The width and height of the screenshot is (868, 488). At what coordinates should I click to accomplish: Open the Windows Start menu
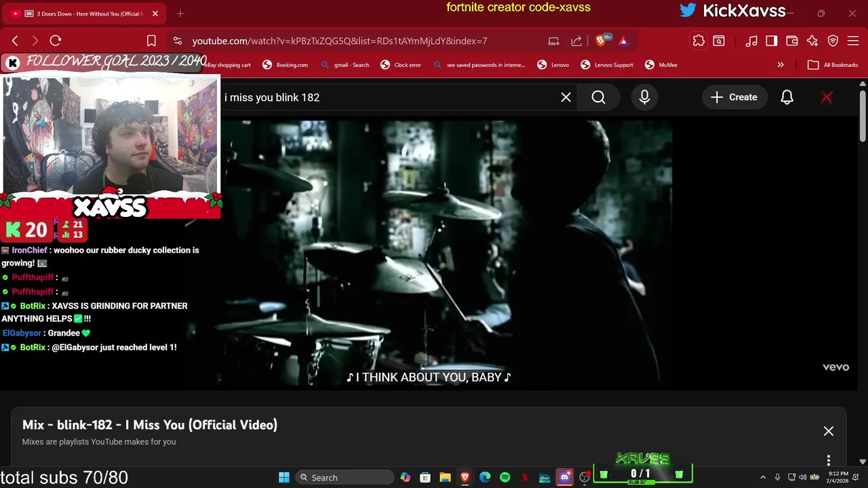coord(284,478)
